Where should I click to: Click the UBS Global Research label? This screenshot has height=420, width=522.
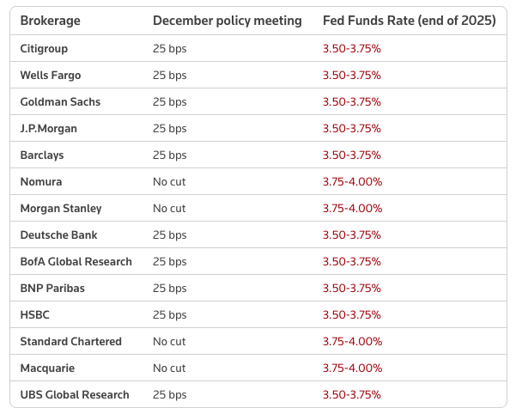click(75, 395)
